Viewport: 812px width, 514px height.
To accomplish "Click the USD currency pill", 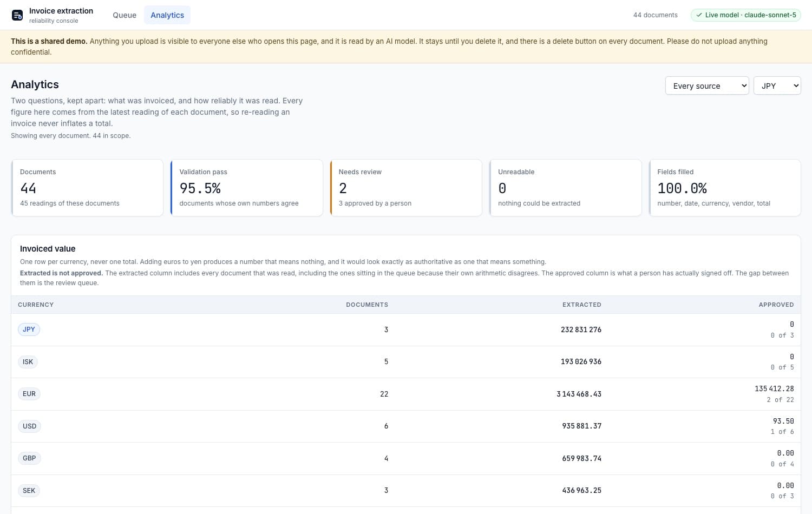I will 29,426.
